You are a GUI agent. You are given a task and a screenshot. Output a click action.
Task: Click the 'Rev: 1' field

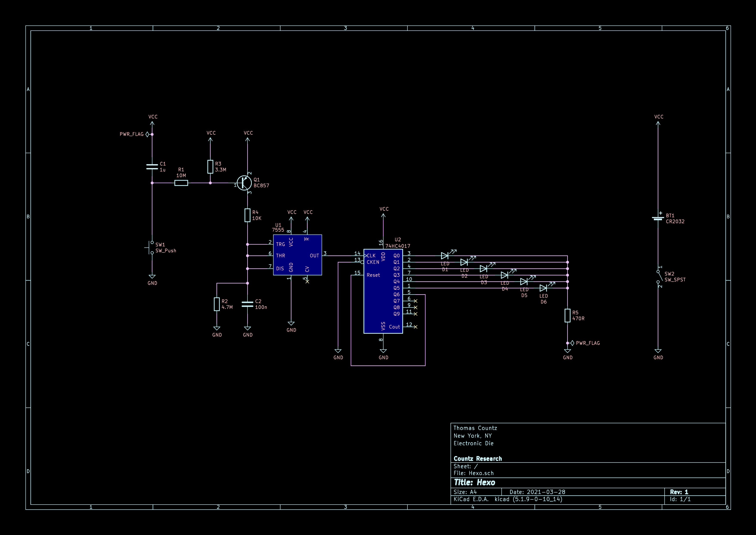(x=679, y=492)
